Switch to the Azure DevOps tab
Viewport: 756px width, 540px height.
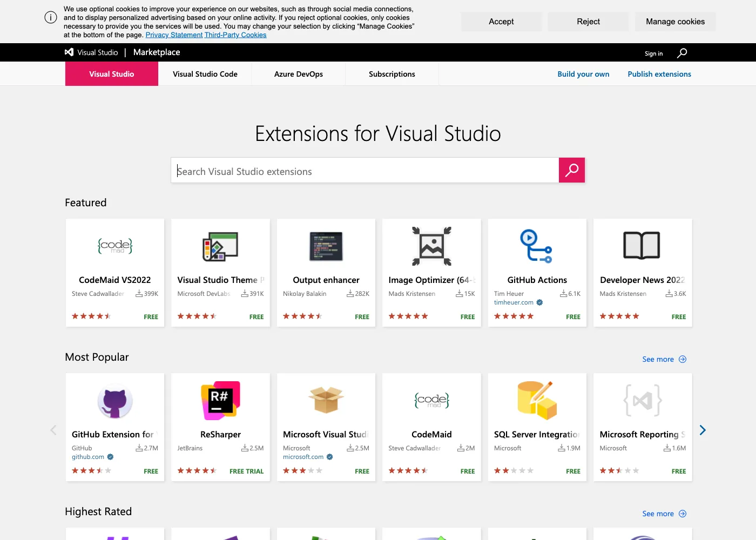[x=299, y=74]
